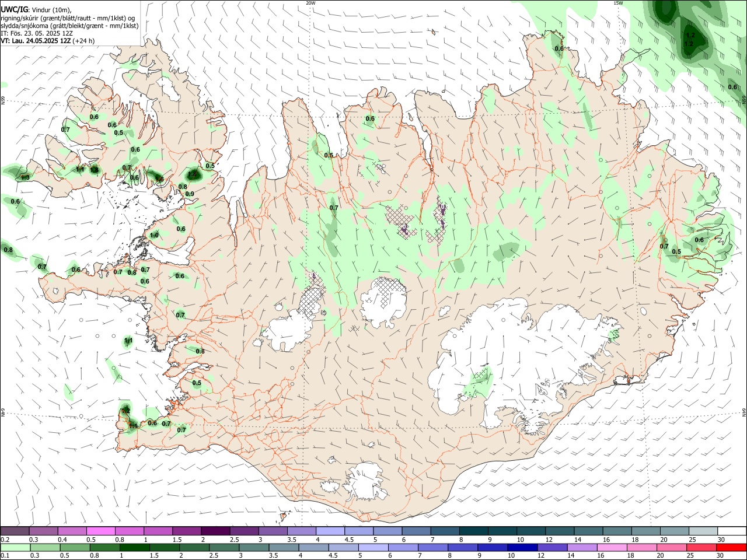Select slate blue upper-legend swatch labeled 6
Image resolution: width=747 pixels, height=560 pixels.
416,531
